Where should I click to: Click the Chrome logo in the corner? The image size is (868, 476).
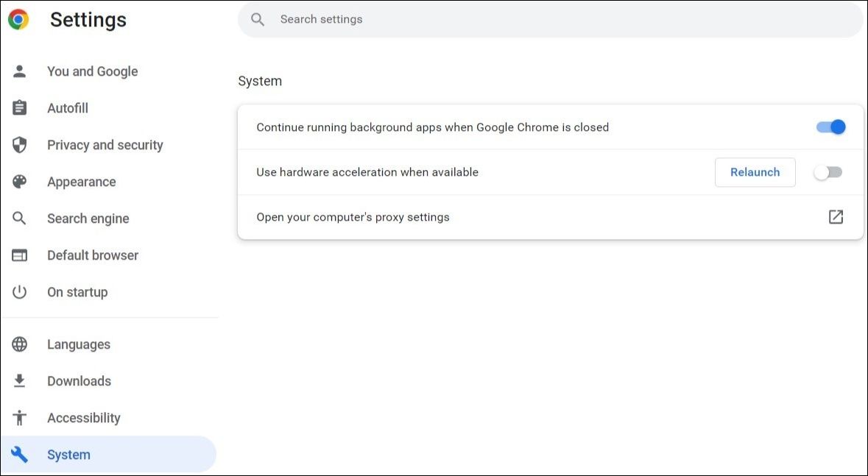(x=18, y=19)
